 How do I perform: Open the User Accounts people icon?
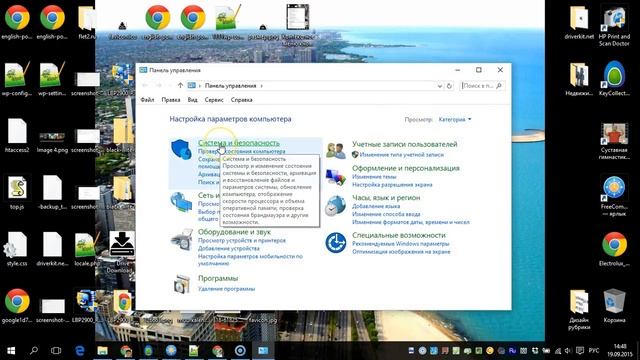(336, 151)
